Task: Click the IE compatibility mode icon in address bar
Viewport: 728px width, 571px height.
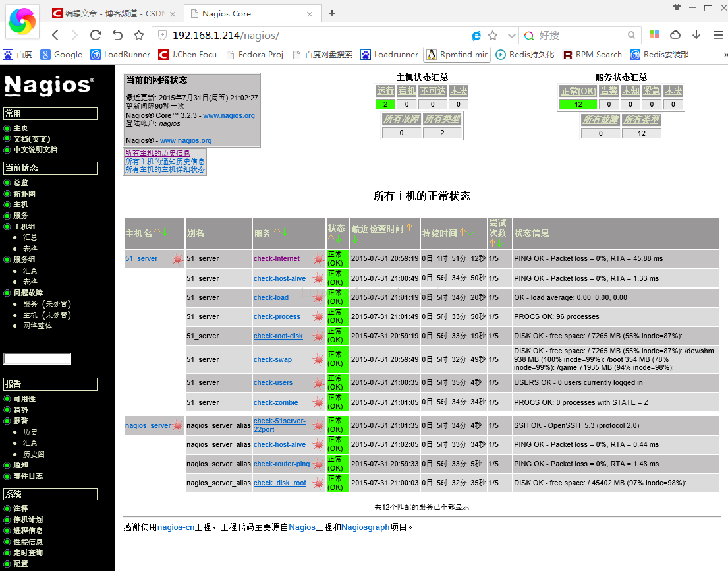Action: coord(476,36)
